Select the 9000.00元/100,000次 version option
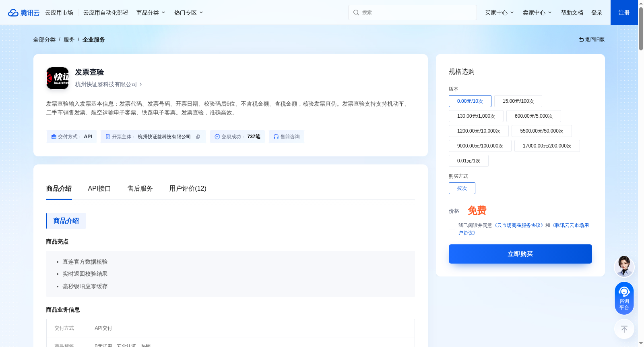Viewport: 644px width, 347px height. [x=480, y=146]
